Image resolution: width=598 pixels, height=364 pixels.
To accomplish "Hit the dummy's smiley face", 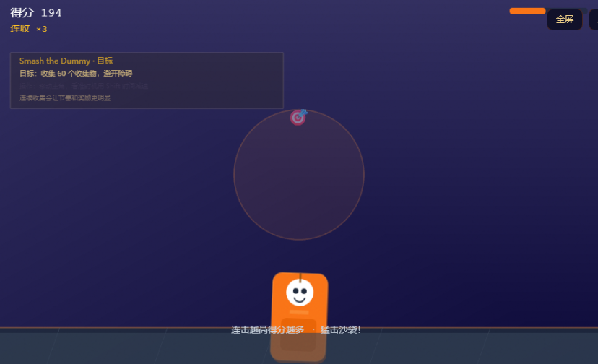I will coord(300,292).
